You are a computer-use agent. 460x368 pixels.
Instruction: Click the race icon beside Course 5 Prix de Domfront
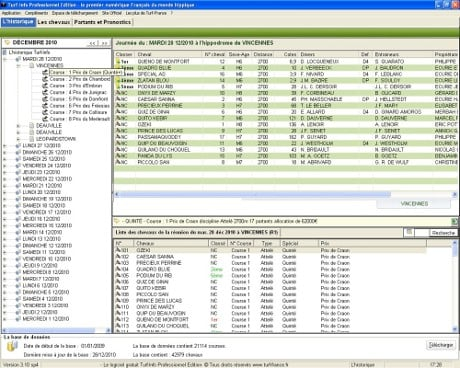pos(45,99)
